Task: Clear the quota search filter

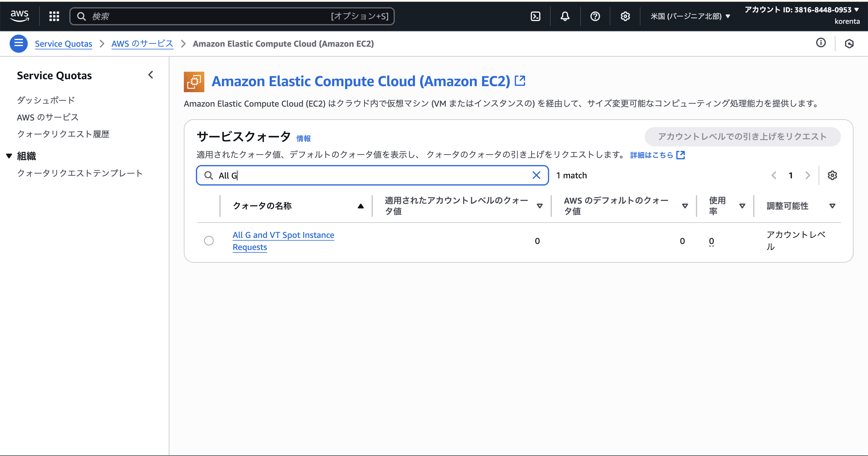Action: [536, 175]
